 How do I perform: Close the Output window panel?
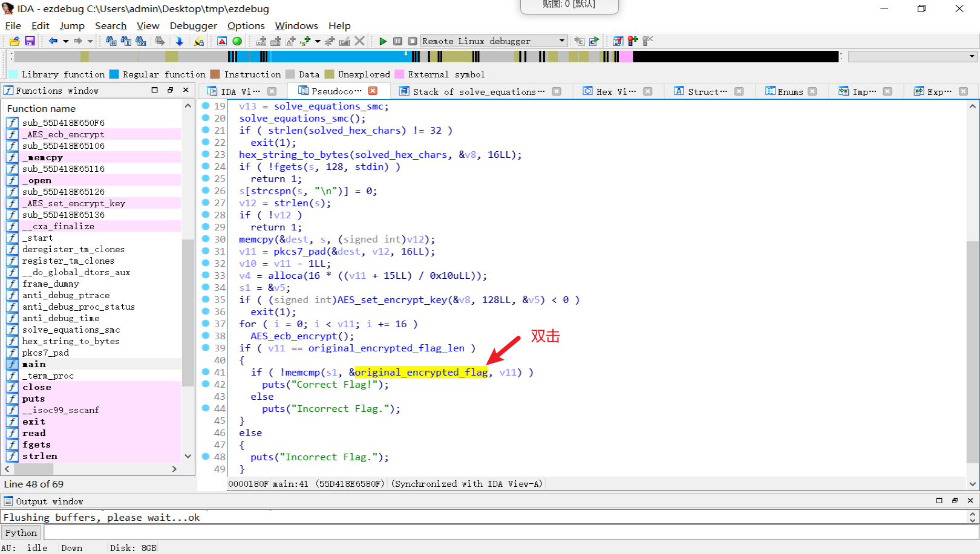970,501
